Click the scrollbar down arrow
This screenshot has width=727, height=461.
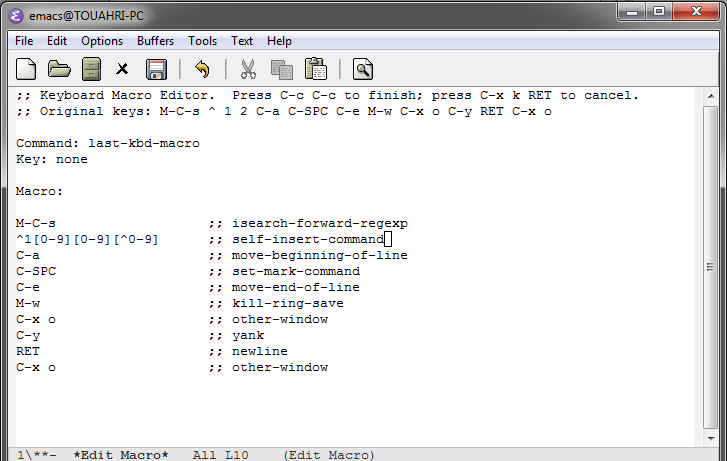tap(711, 438)
